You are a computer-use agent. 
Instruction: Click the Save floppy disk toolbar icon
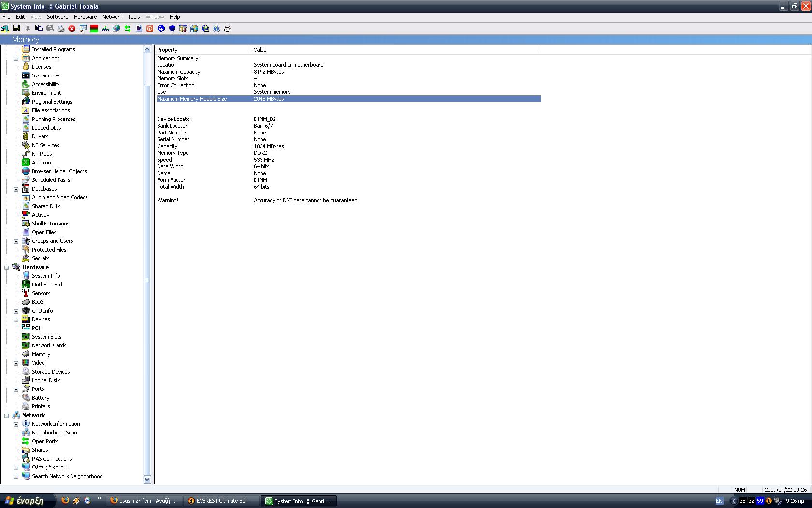coord(16,29)
